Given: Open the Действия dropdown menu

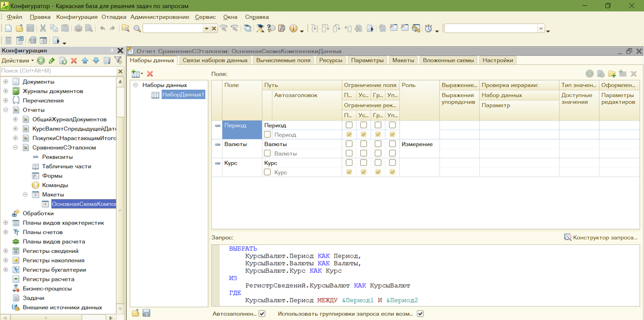Looking at the screenshot, I should 18,61.
